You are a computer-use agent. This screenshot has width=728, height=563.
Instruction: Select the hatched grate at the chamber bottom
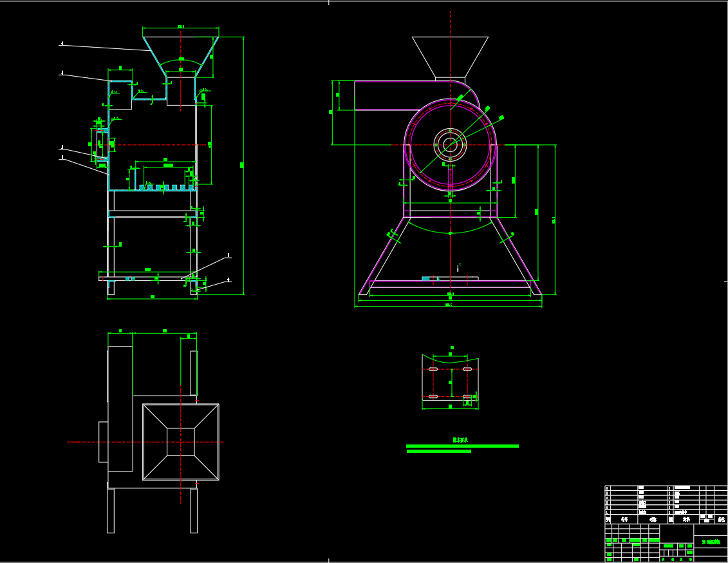coord(166,187)
